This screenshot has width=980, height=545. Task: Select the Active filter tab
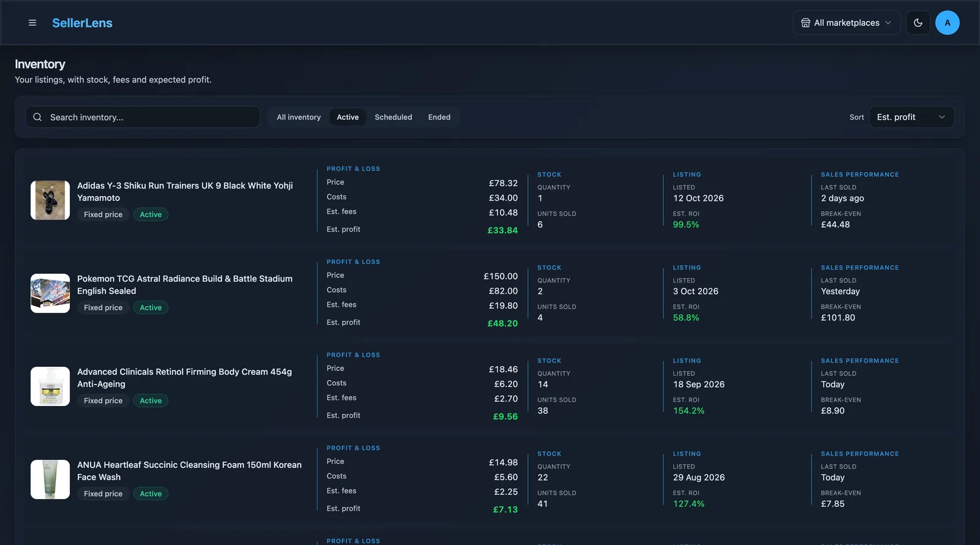[x=348, y=117]
